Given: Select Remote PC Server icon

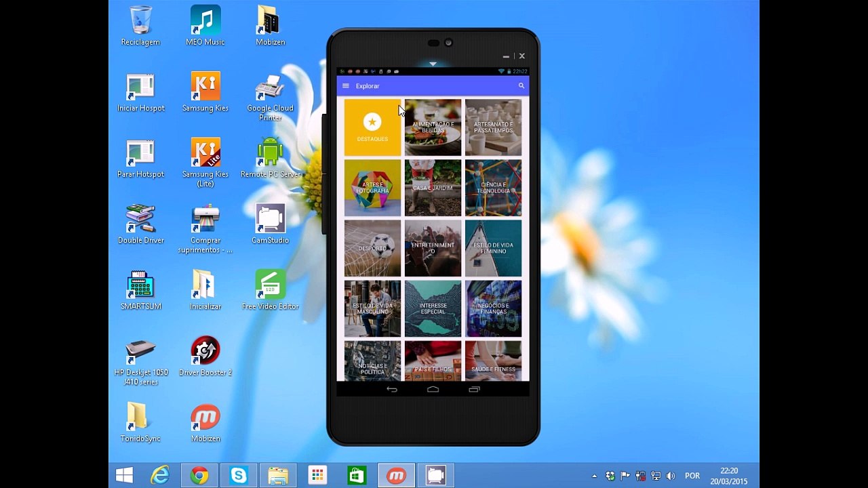Looking at the screenshot, I should point(270,159).
